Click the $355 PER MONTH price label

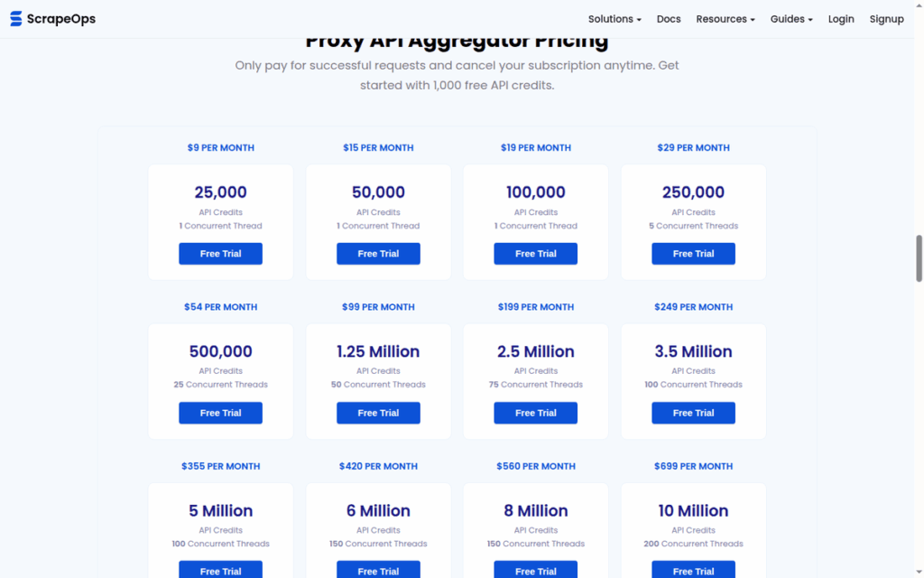[220, 467]
